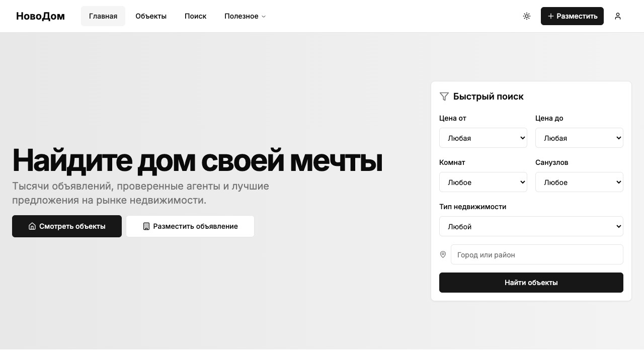644x362 pixels.
Task: Open the Цена до dropdown
Action: click(x=579, y=138)
